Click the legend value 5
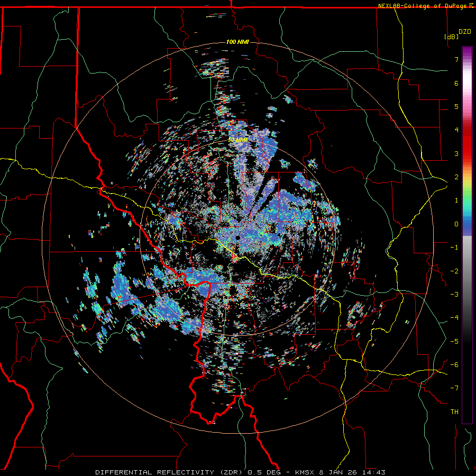The height and width of the screenshot is (476, 476). [x=456, y=106]
